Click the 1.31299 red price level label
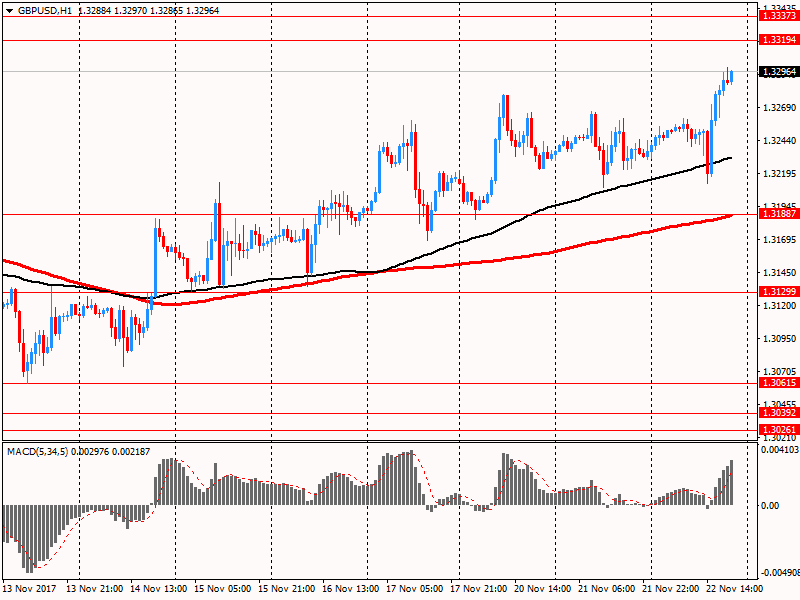800x600 pixels. pyautogui.click(x=779, y=292)
